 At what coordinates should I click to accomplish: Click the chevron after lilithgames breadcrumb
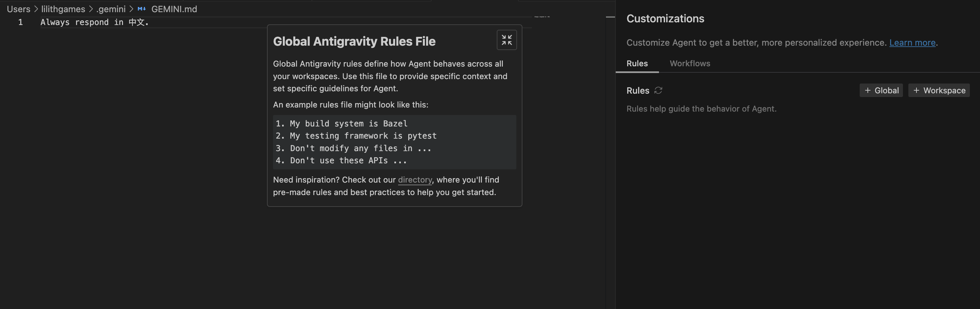pyautogui.click(x=91, y=9)
